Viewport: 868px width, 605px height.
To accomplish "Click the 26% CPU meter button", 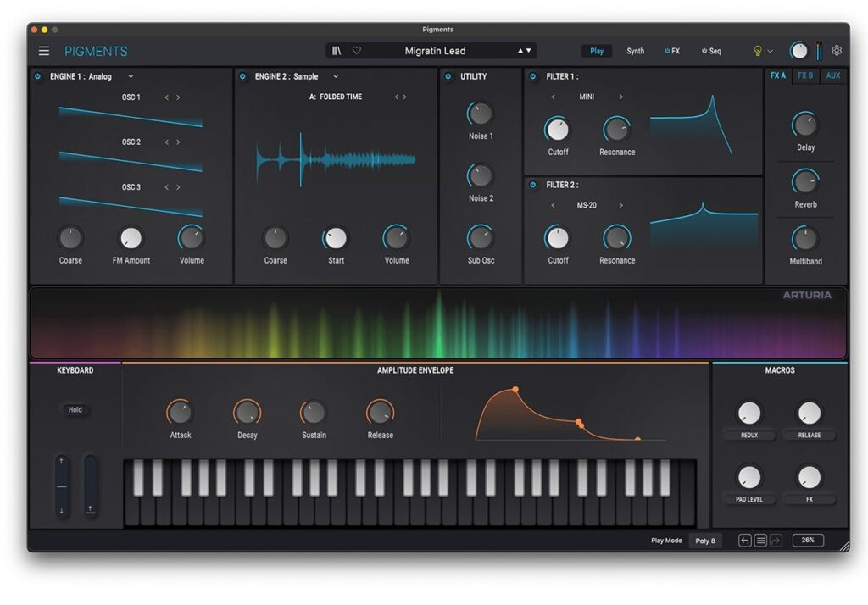I will [x=808, y=541].
